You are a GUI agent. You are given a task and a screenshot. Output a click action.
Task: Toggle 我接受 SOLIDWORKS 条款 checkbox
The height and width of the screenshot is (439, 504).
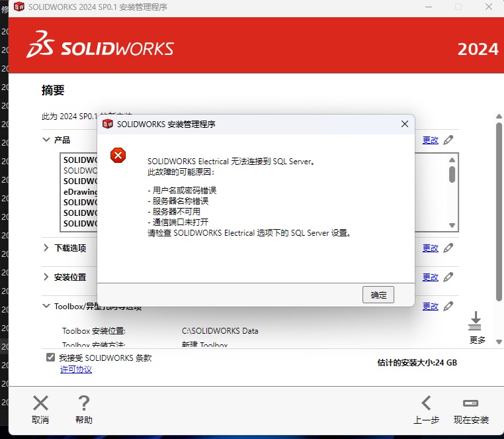pyautogui.click(x=50, y=358)
